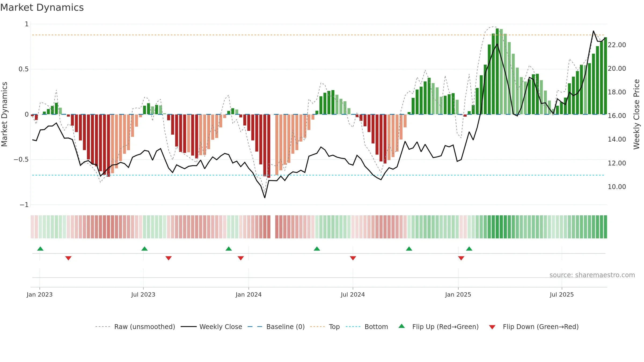Image resolution: width=644 pixels, height=362 pixels.
Task: Click the Market Dynamics chart title
Action: pyautogui.click(x=42, y=8)
